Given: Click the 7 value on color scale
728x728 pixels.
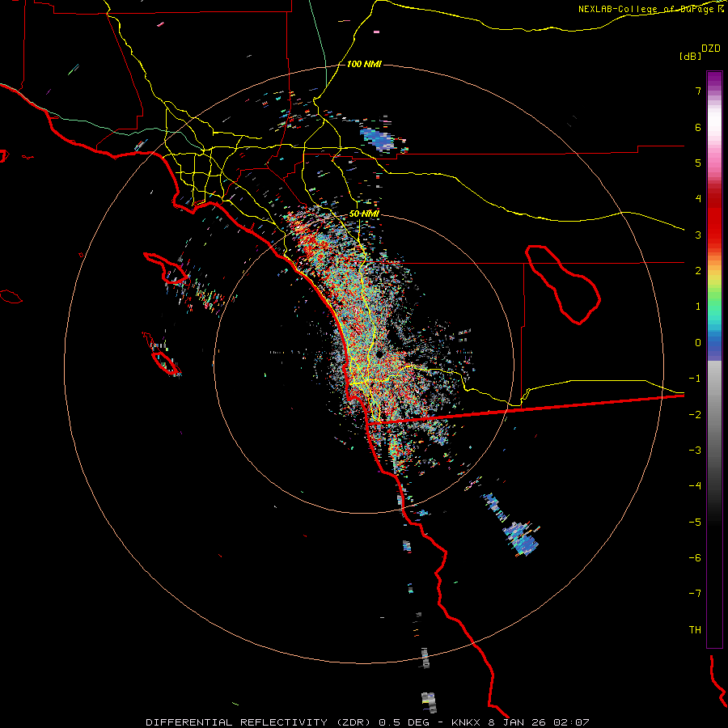Looking at the screenshot, I should coord(698,91).
